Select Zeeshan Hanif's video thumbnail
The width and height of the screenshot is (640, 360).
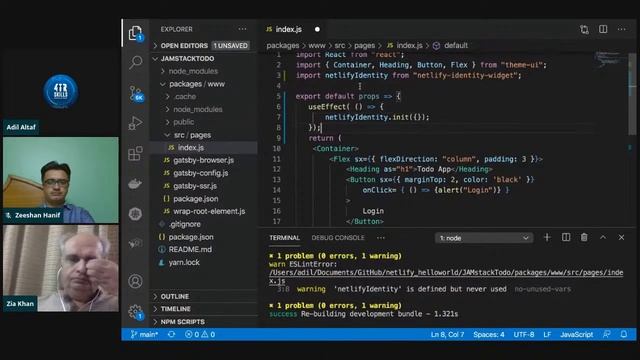point(61,180)
